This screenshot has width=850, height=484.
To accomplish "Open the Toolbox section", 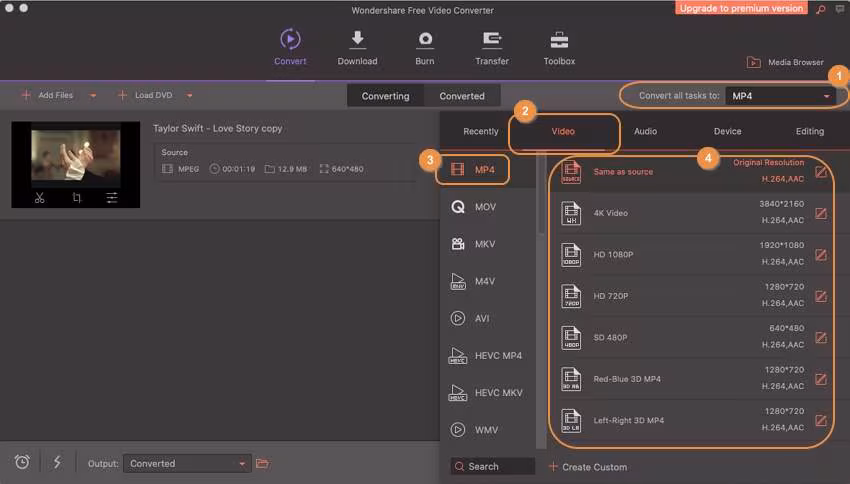I will 559,47.
